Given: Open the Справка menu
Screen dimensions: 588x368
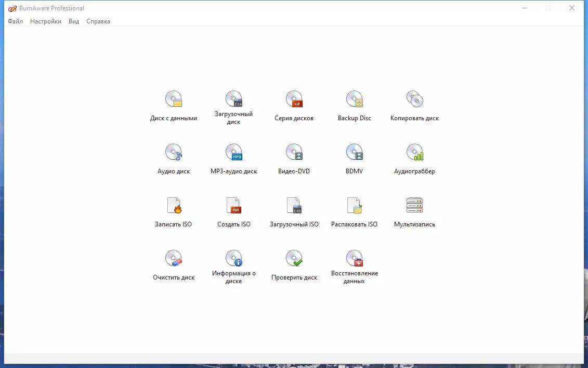Looking at the screenshot, I should tap(98, 21).
